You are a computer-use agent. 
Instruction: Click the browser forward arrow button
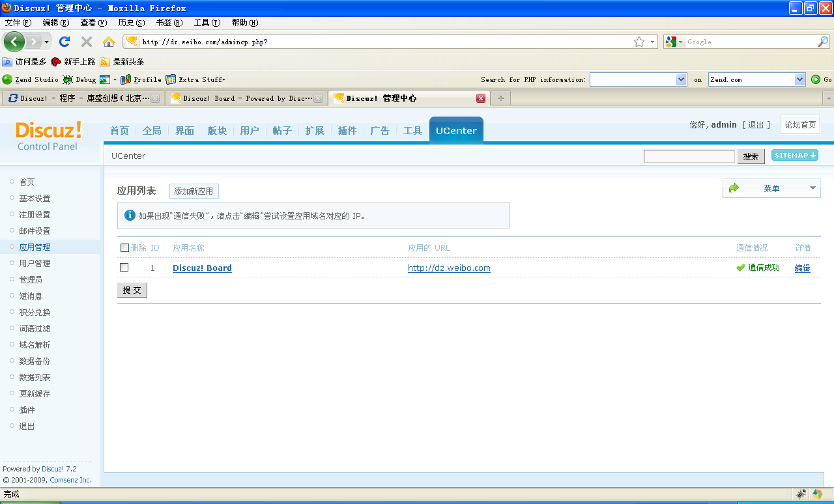34,42
